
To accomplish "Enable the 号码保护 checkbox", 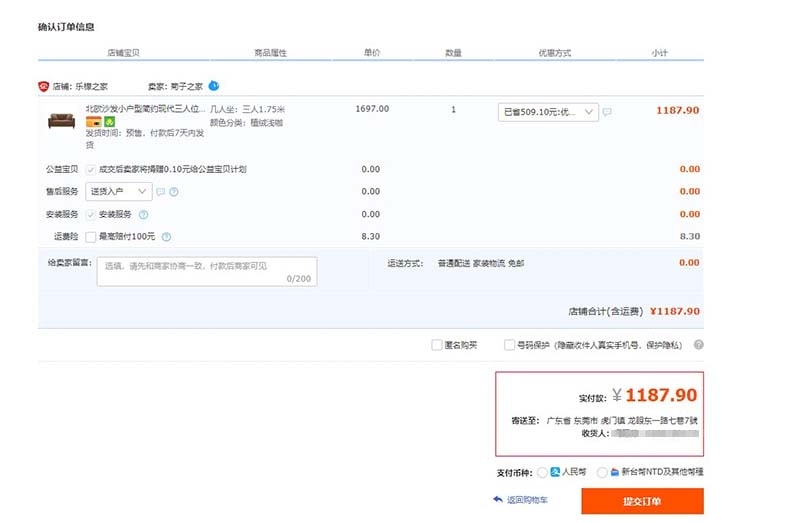I will 509,345.
